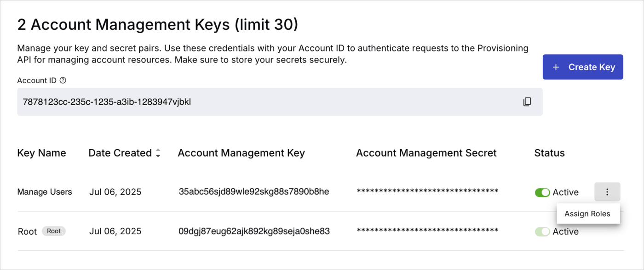Click the Key Name column header
This screenshot has width=644, height=270.
(41, 153)
